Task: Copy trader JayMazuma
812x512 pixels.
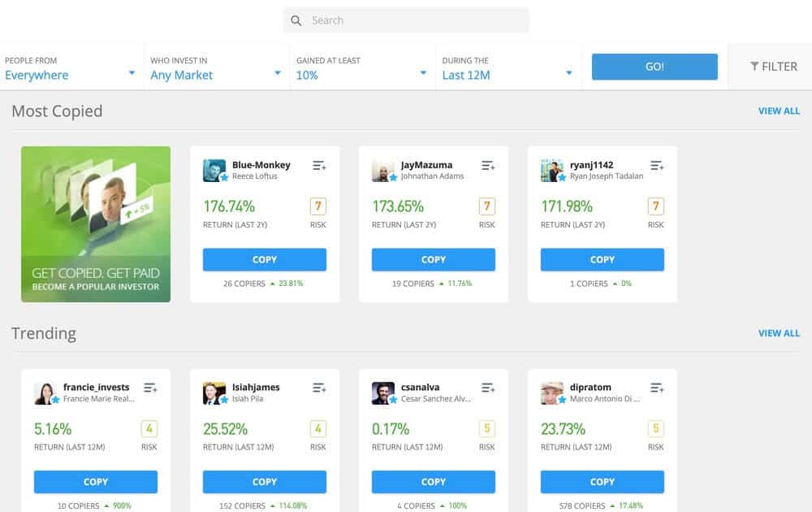Action: [434, 259]
